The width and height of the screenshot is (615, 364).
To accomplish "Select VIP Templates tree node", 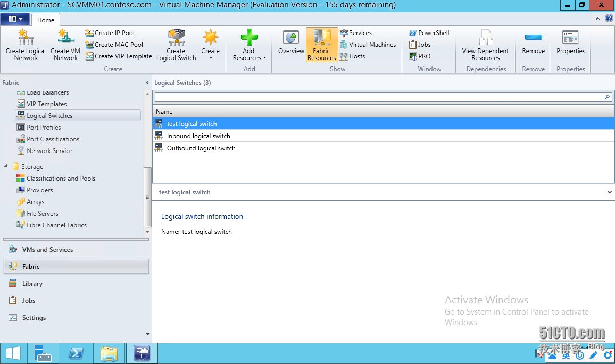I will [42, 104].
